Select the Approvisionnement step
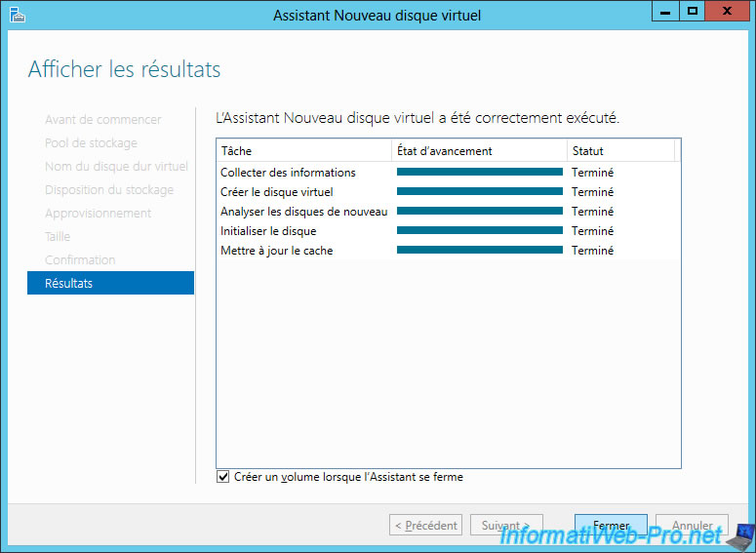 pyautogui.click(x=98, y=213)
